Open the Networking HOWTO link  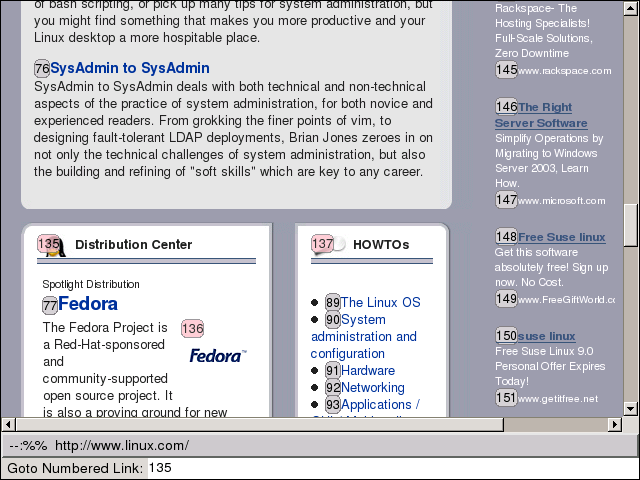point(373,387)
